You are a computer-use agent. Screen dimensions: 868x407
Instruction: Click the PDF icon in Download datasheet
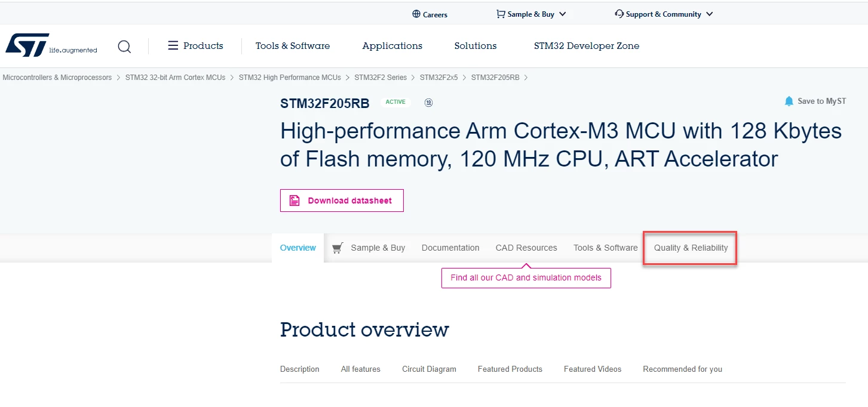tap(295, 201)
